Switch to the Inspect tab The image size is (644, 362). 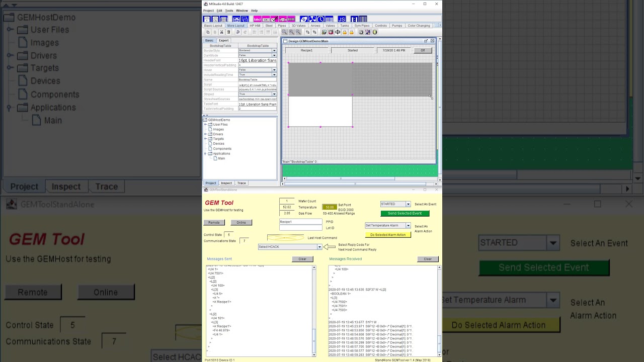tap(226, 183)
